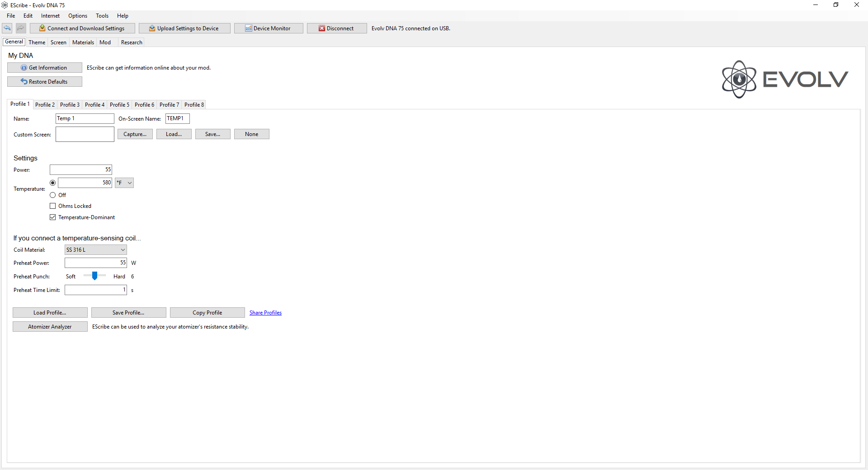Image resolution: width=868 pixels, height=470 pixels.
Task: Disconnect from the Evolv DNA 75
Action: [x=336, y=28]
